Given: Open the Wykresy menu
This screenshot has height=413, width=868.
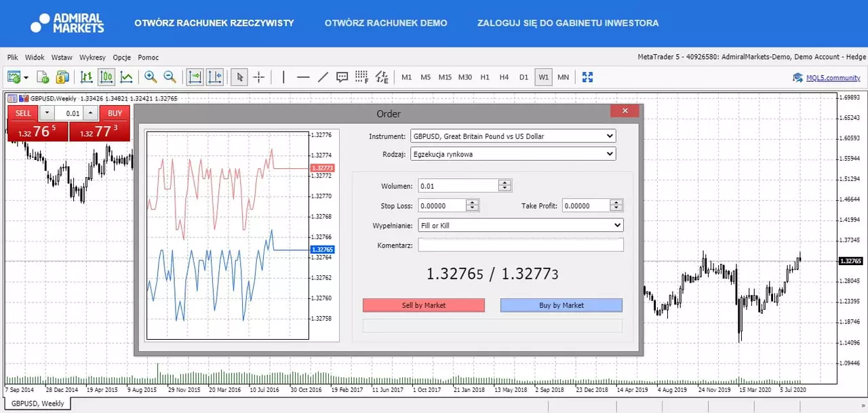Looking at the screenshot, I should (92, 58).
